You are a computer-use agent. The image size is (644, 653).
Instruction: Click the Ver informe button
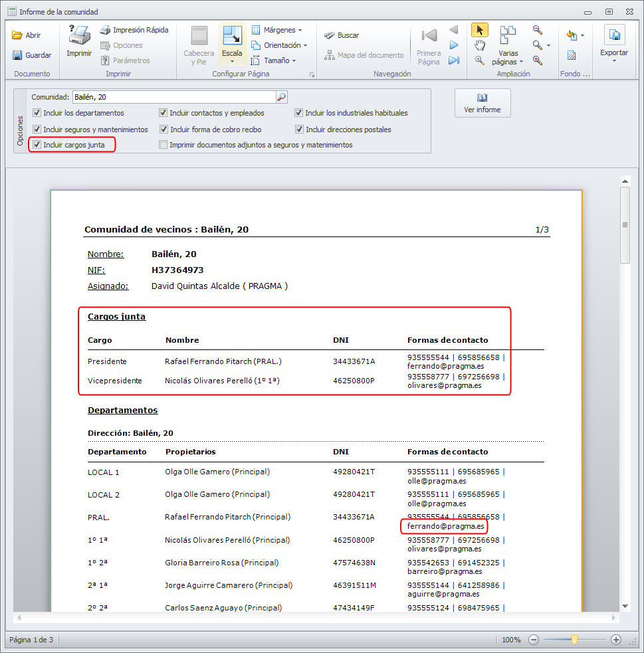pos(483,103)
